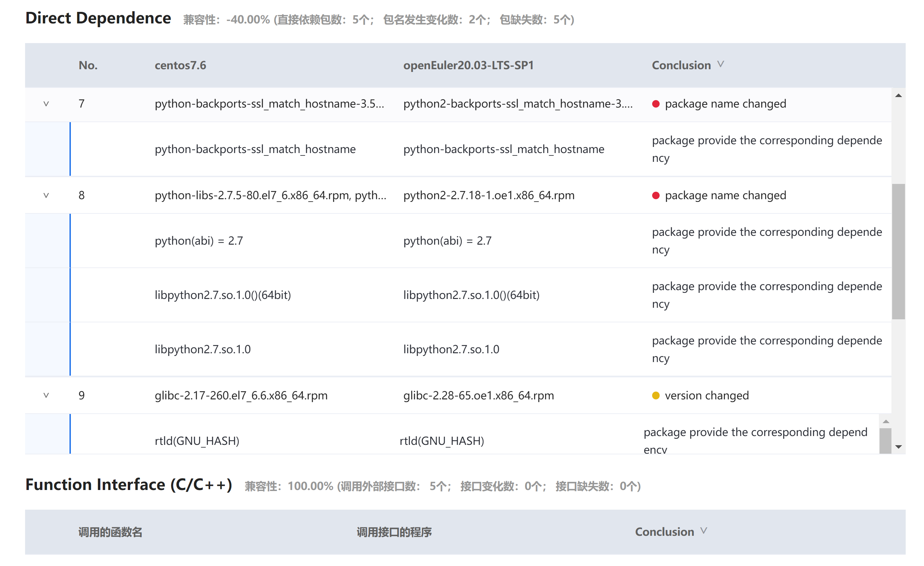Click yellow dot on version changed row
This screenshot has height=566, width=924.
point(656,396)
